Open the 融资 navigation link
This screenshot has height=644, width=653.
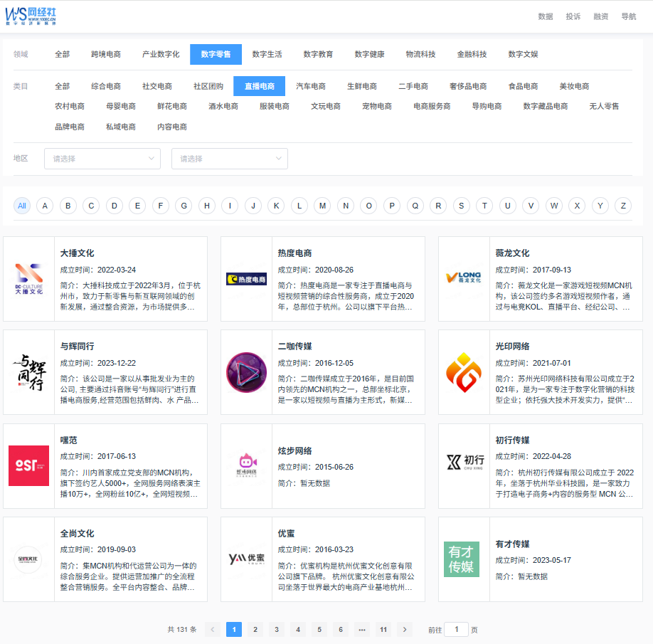tap(601, 16)
